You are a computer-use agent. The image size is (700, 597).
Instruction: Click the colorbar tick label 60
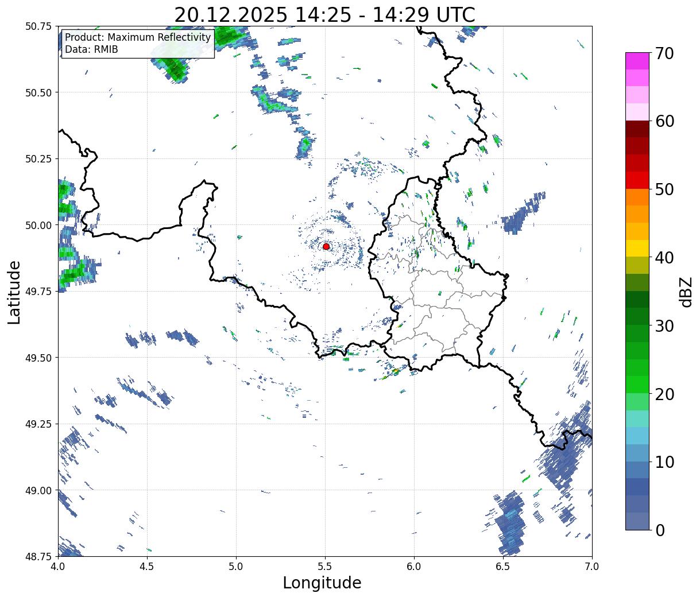pyautogui.click(x=664, y=121)
